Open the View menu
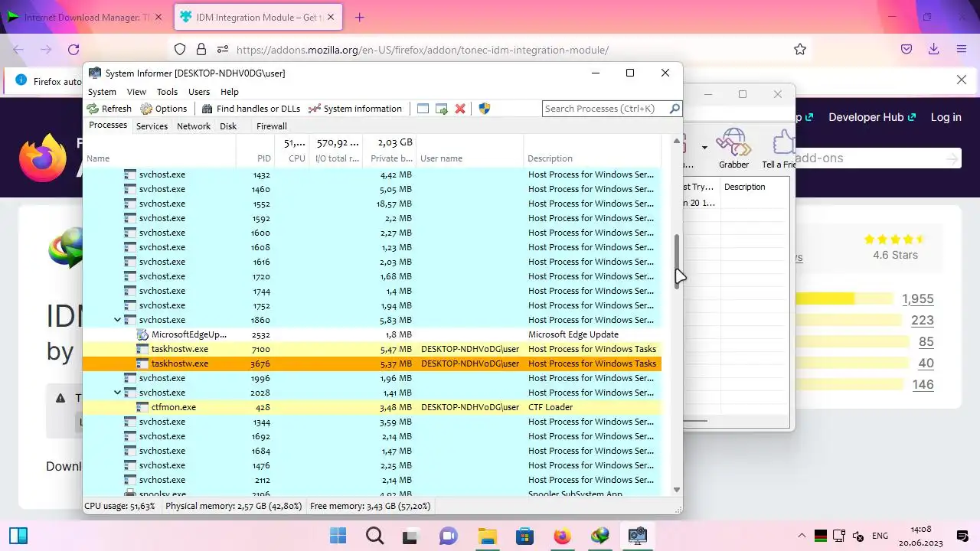This screenshot has height=551, width=980. pos(136,92)
